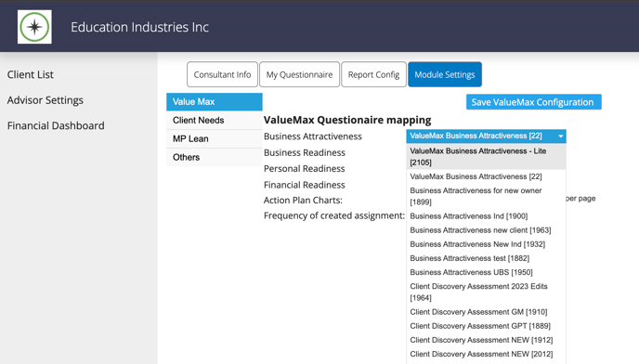Screen dimensions: 639x364
Task: Click the Business Attractiveness label
Action: click(313, 136)
